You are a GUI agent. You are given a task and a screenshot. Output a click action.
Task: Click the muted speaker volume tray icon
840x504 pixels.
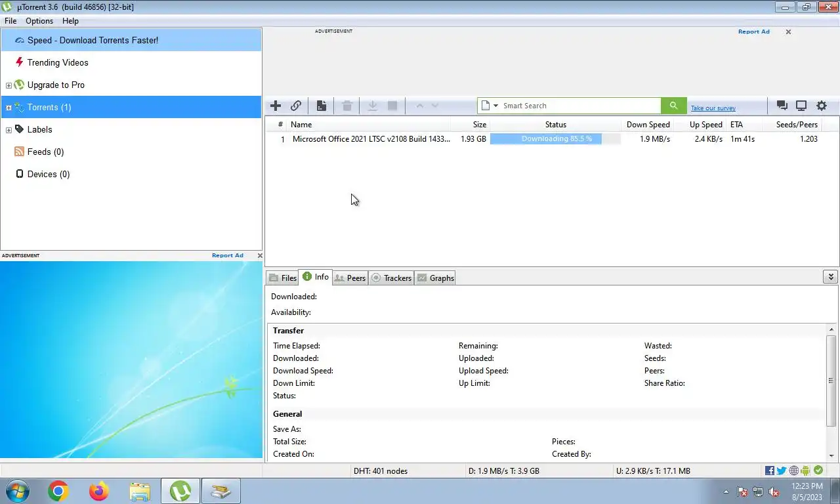774,492
